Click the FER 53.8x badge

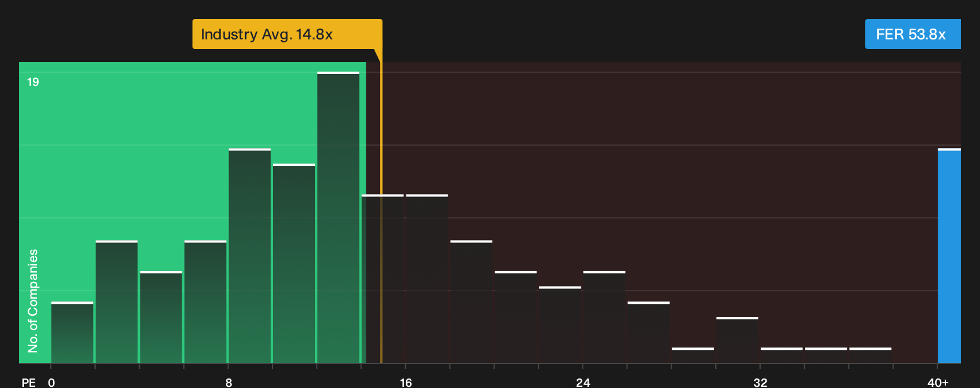pos(912,34)
